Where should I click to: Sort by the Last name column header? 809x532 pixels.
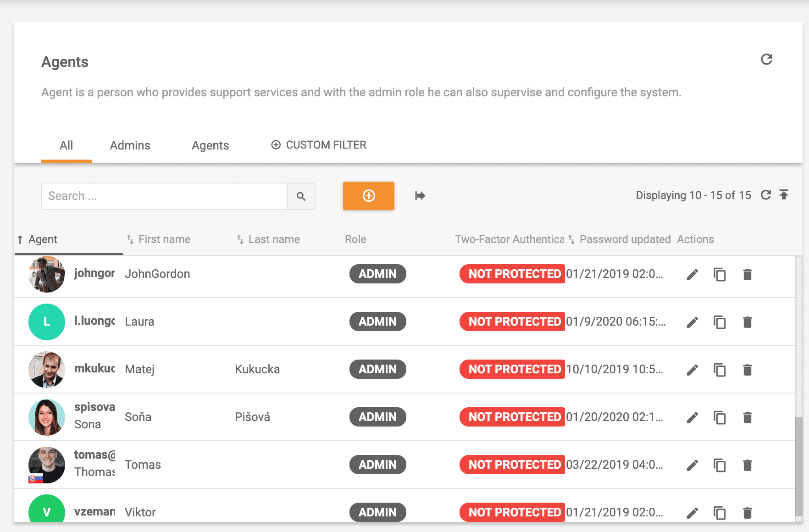coord(274,239)
